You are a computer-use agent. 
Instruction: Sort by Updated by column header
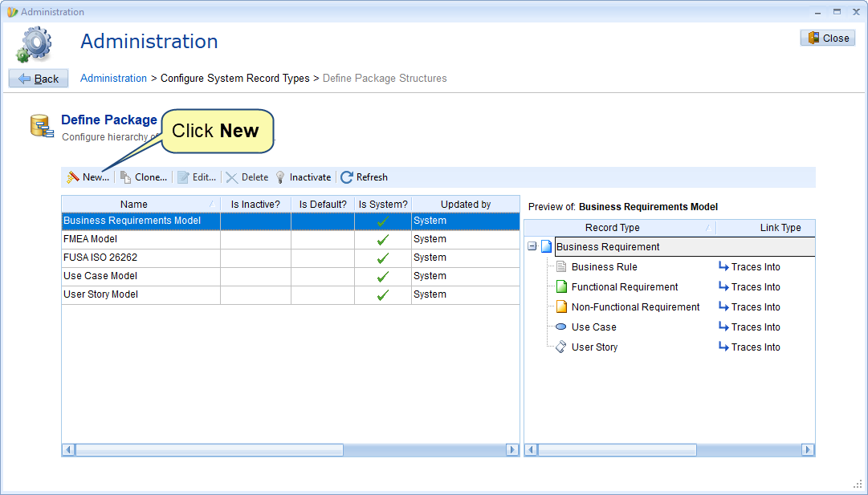click(x=466, y=204)
